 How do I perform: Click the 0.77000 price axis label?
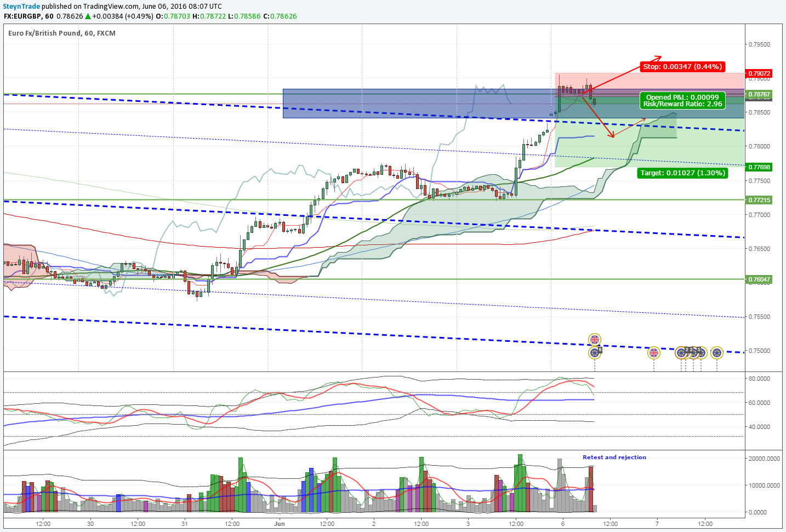(x=759, y=215)
